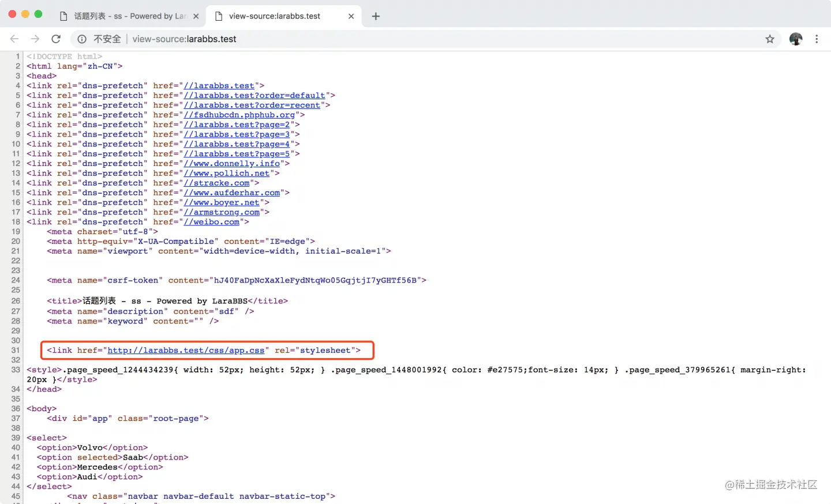Follow the //www.aufderhar.com link
The width and height of the screenshot is (831, 504).
coord(232,193)
